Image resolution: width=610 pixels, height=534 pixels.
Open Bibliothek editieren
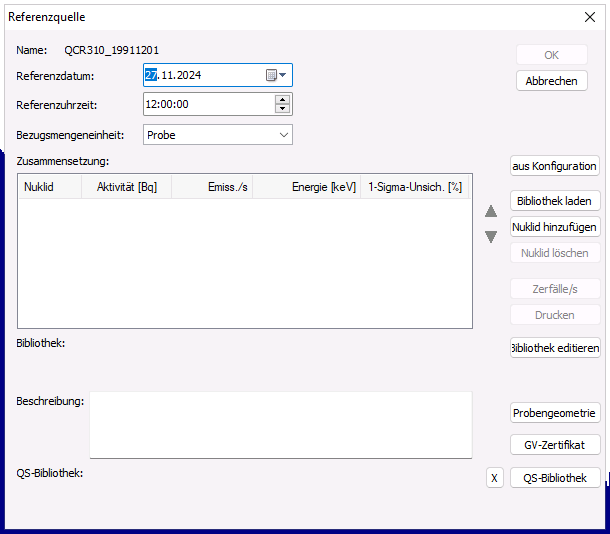click(x=554, y=348)
